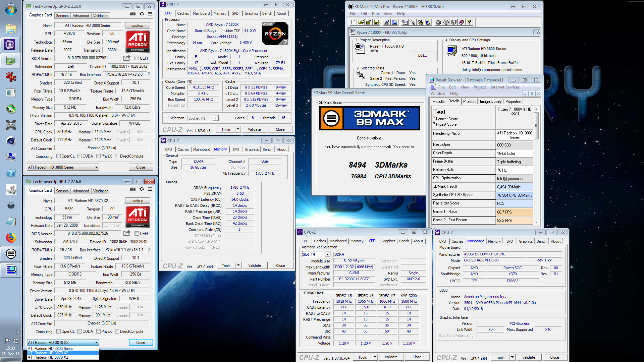Open Internet Services menu in Result Browser
Viewport: 644px width, 362px height.
click(x=505, y=87)
